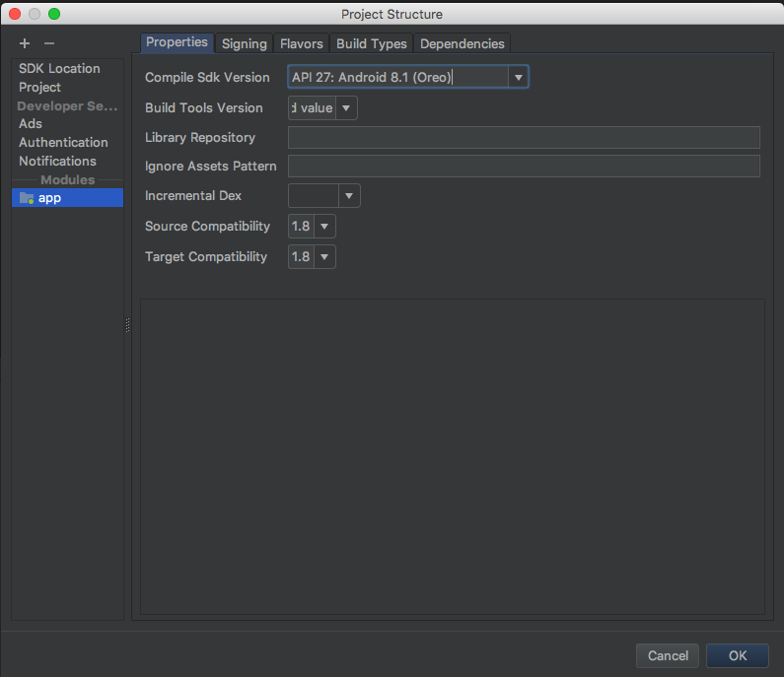The width and height of the screenshot is (784, 677).
Task: Open the Build Types tab
Action: pos(372,44)
